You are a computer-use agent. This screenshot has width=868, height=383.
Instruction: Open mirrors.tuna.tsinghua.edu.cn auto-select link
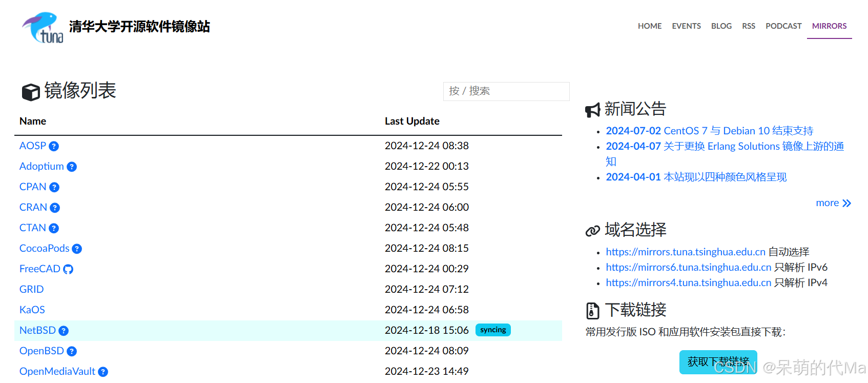(686, 252)
